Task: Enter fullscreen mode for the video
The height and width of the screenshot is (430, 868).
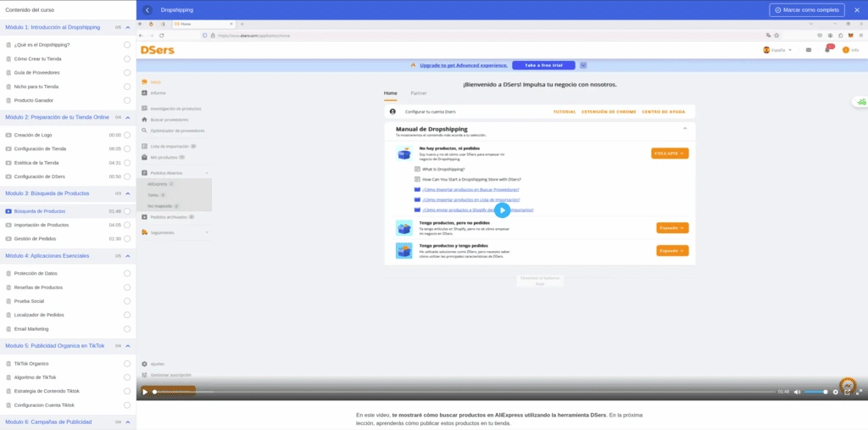Action: [x=858, y=392]
